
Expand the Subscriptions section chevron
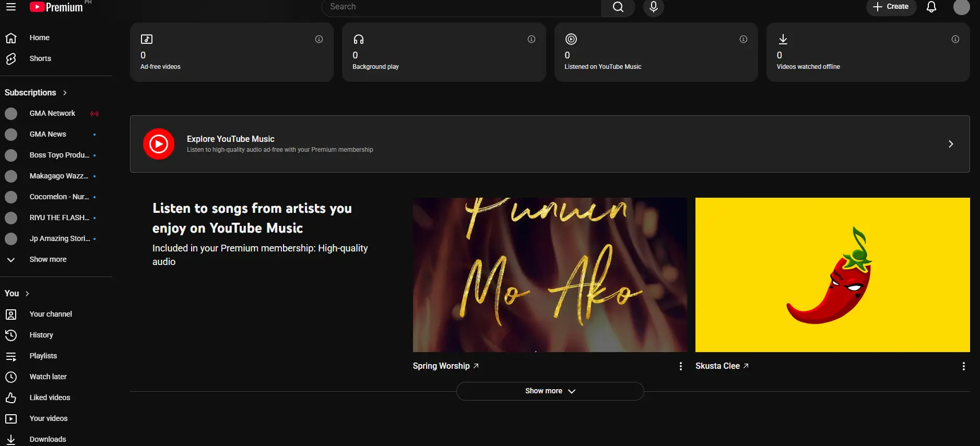65,93
